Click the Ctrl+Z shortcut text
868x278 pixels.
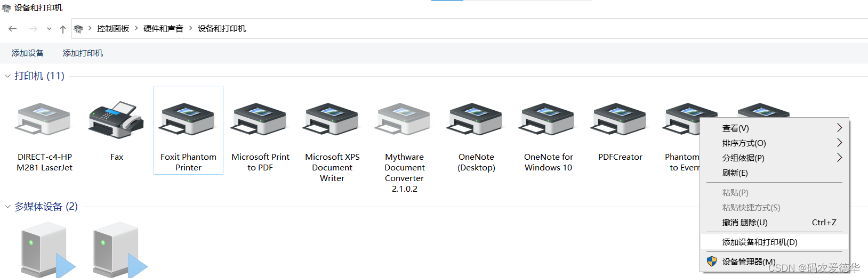(x=824, y=223)
